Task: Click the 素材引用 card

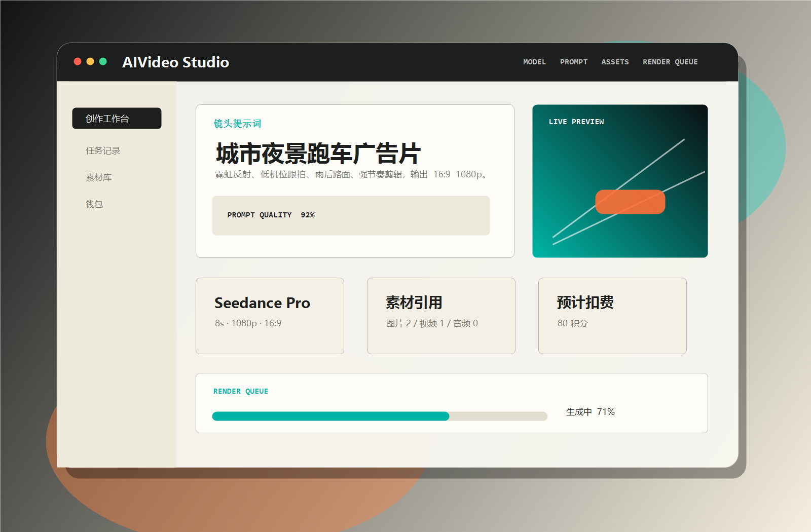Action: (x=441, y=316)
